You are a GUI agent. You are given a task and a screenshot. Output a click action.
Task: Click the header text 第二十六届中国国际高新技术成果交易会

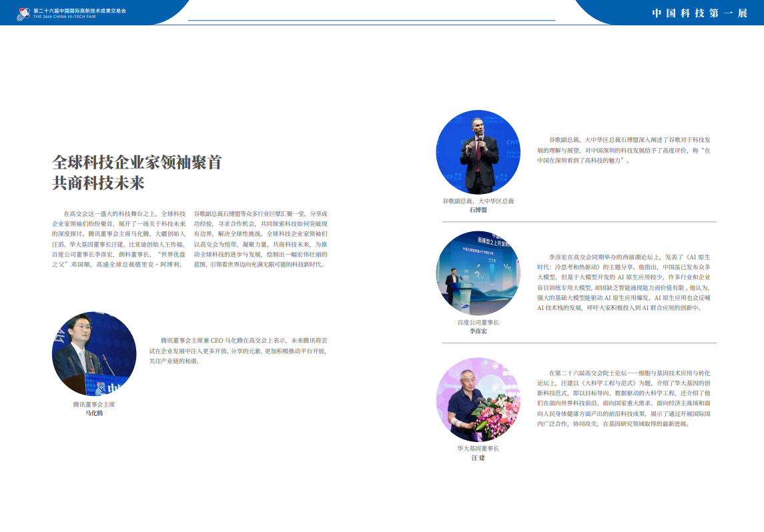click(79, 10)
